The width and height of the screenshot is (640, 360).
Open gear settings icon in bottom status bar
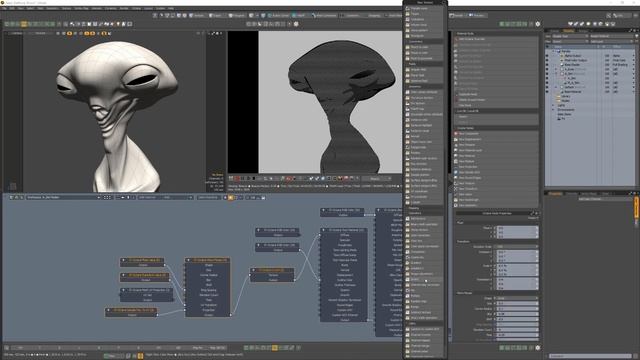tap(538, 348)
